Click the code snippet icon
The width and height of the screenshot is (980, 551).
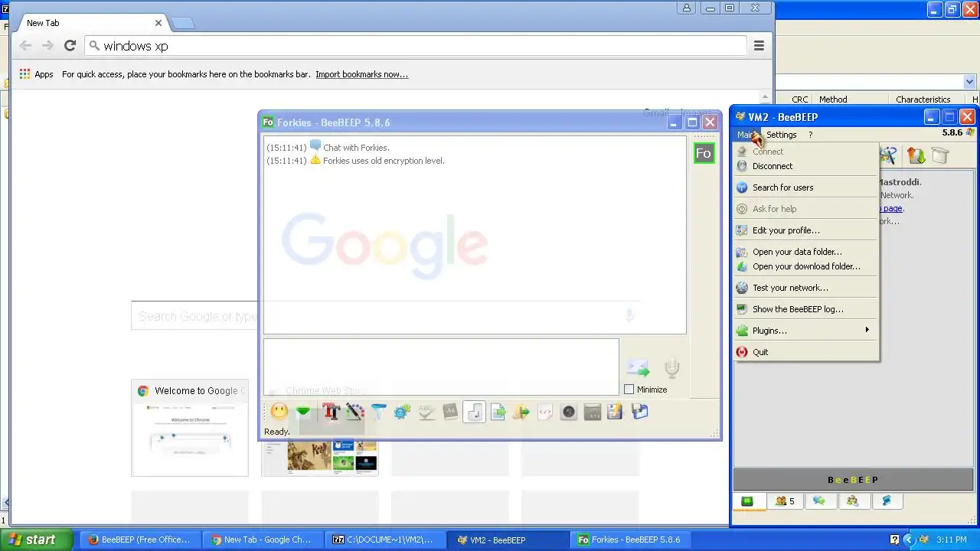pyautogui.click(x=545, y=412)
